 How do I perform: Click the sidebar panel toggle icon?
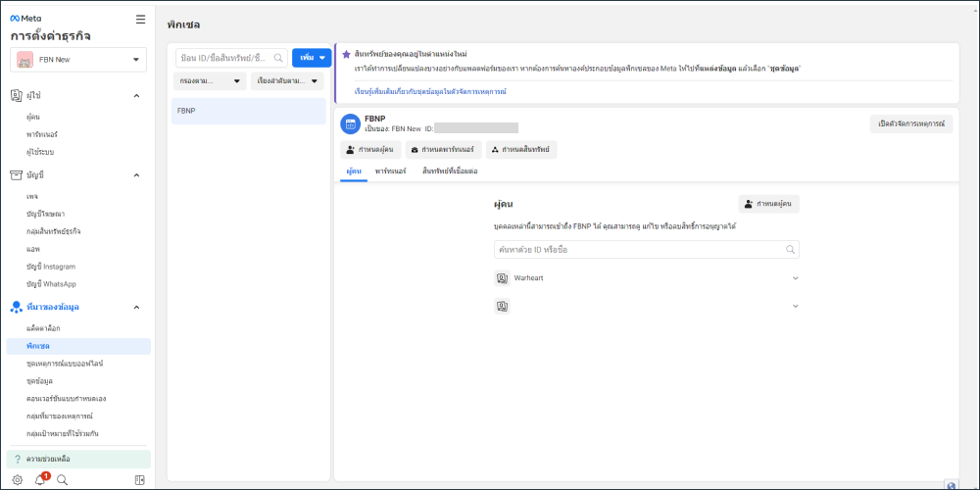[140, 480]
